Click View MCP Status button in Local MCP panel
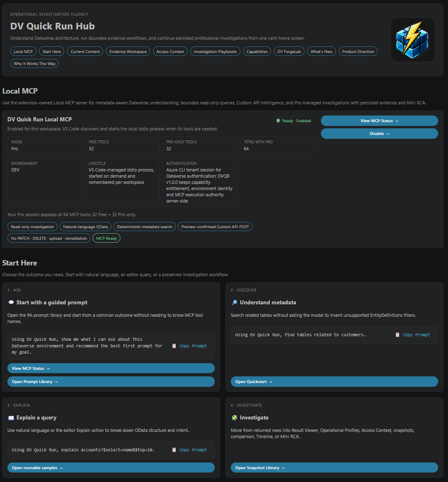 pos(379,121)
